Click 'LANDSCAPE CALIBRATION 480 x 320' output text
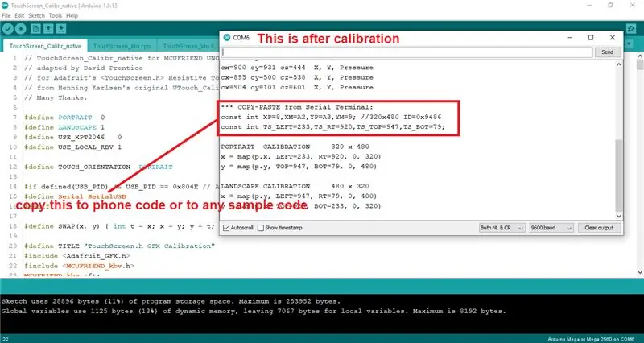The image size is (644, 343). pos(295,186)
